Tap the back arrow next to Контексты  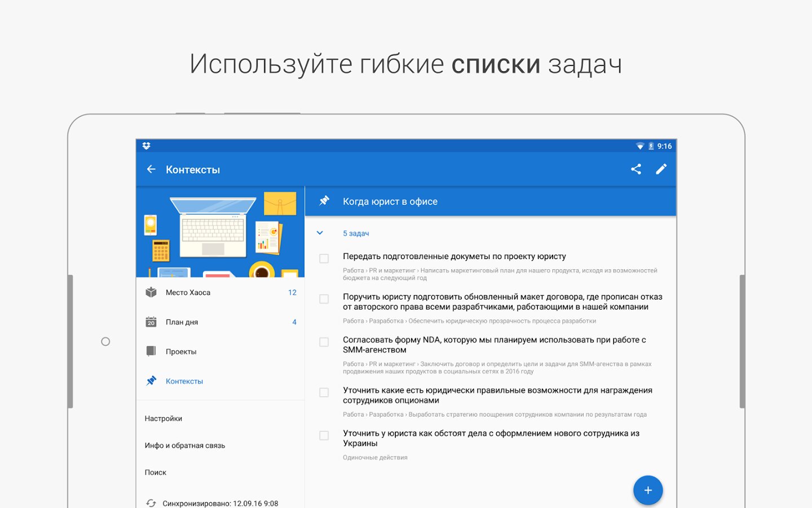tap(151, 169)
